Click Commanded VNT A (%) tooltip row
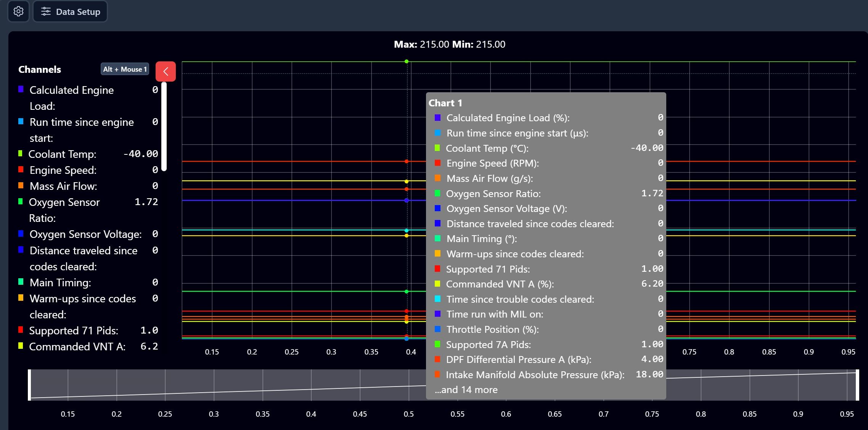The height and width of the screenshot is (430, 868). pos(549,284)
